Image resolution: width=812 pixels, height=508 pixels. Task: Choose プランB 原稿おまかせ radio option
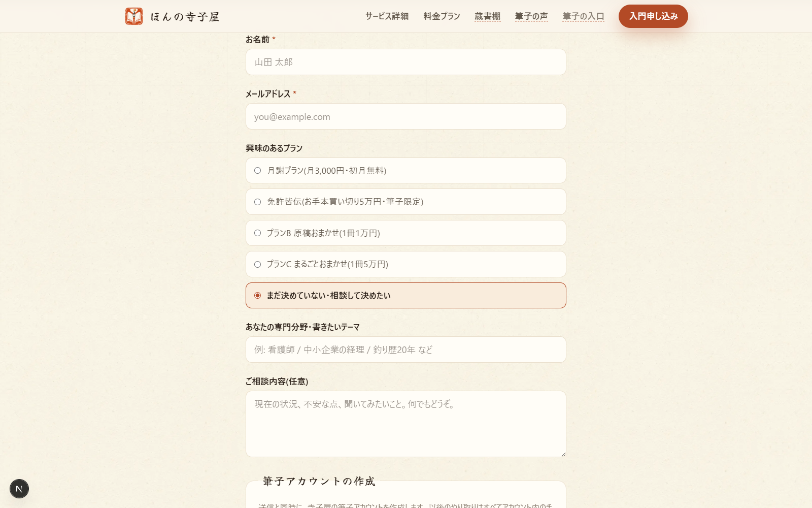click(x=406, y=233)
